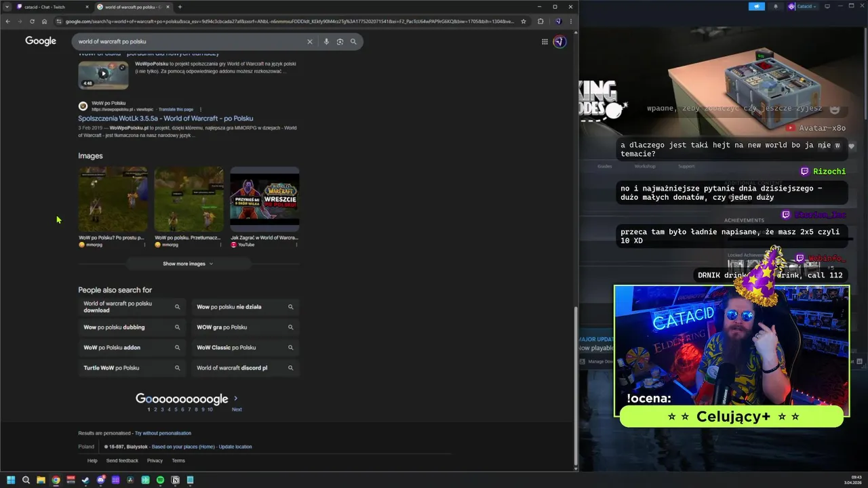Screen dimensions: 868x488
Task: Expand Show more images
Action: click(x=189, y=264)
